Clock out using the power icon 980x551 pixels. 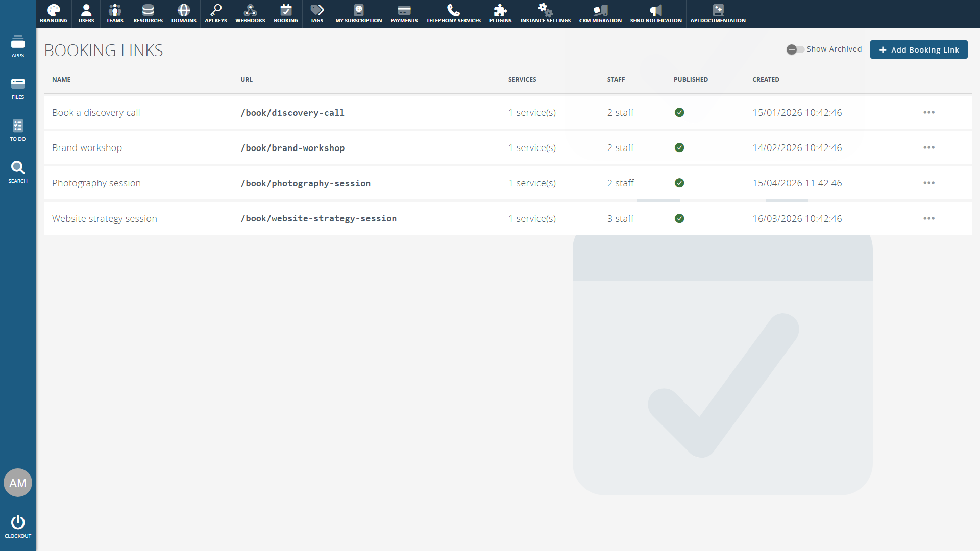click(x=18, y=526)
